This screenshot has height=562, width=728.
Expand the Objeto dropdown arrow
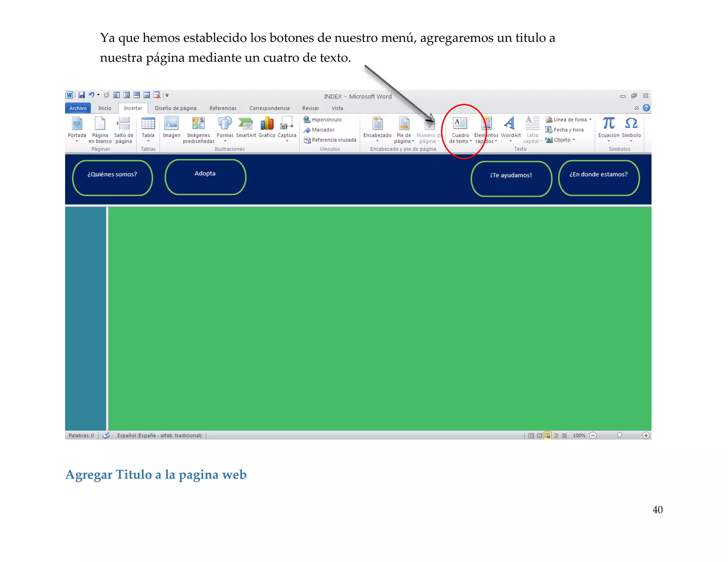574,140
